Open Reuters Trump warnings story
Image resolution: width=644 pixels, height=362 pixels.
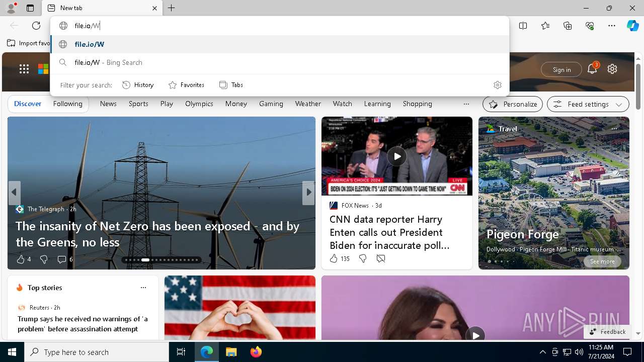[83, 324]
